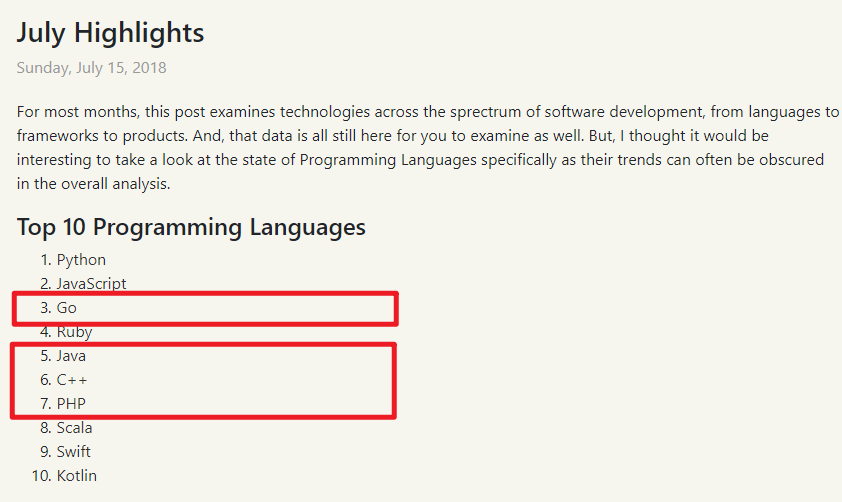
Task: Click the Top 10 Programming Languages heading
Action: tap(191, 227)
